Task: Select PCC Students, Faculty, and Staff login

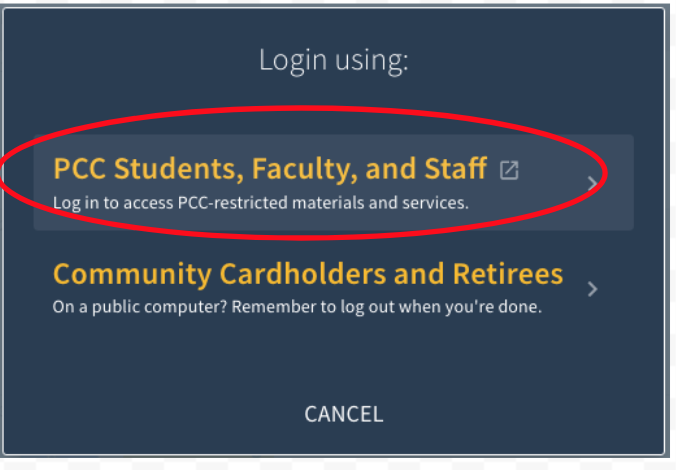Action: [270, 170]
